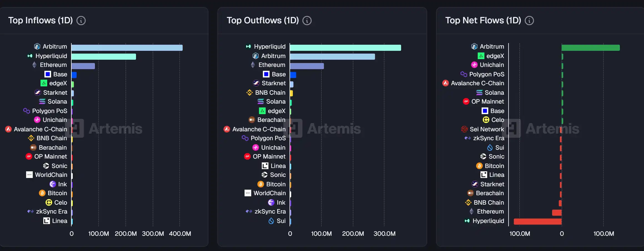Screen dimensions: 644x251
Task: Click Hyperliquid's red bar in Top Net Flows
Action: (x=537, y=221)
